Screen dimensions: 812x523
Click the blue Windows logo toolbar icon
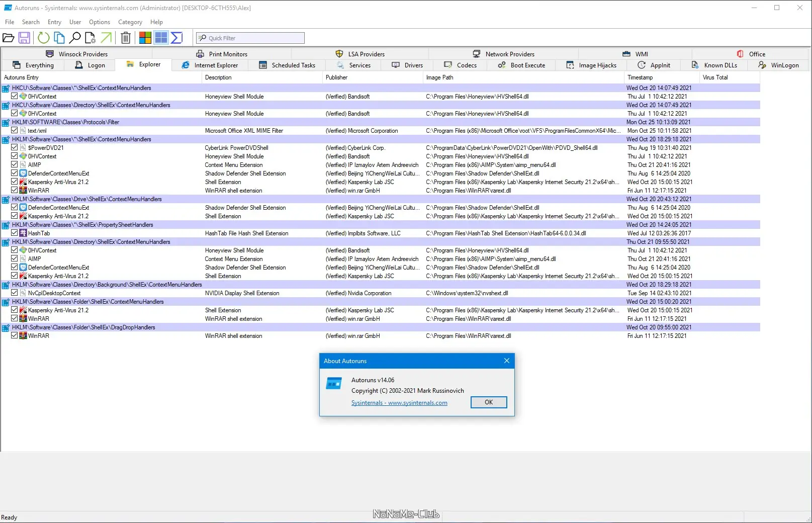pos(161,38)
